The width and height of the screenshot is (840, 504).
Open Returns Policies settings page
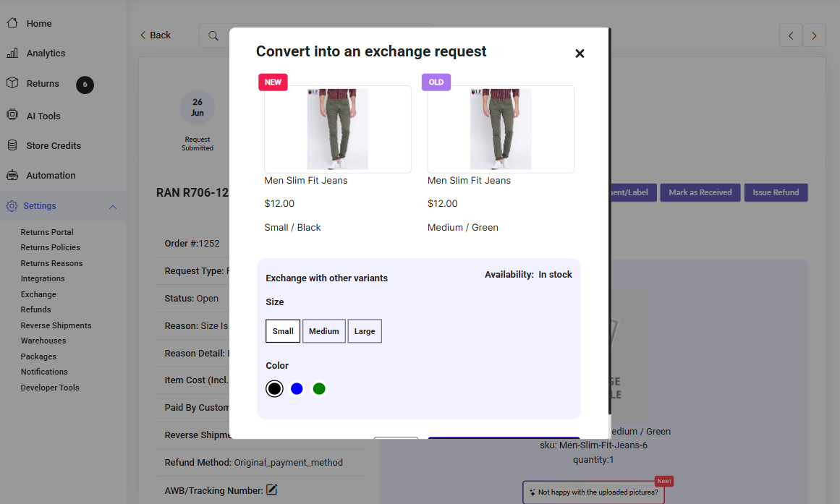(50, 247)
